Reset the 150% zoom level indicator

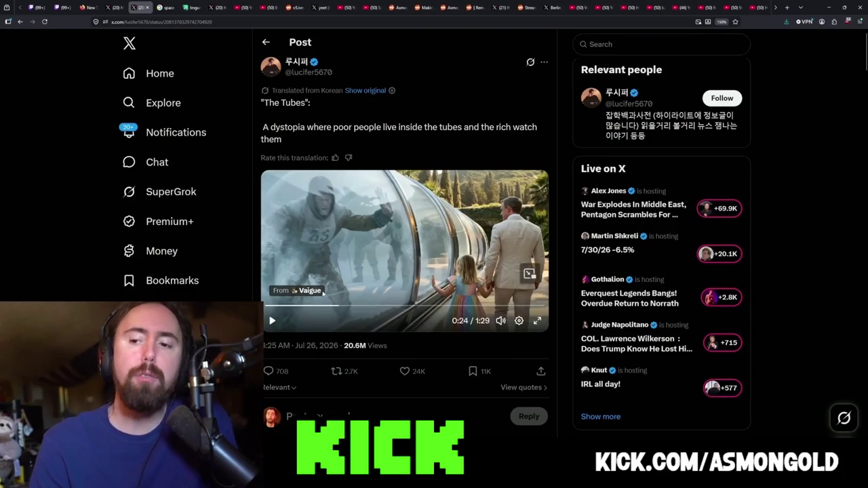[x=722, y=22]
